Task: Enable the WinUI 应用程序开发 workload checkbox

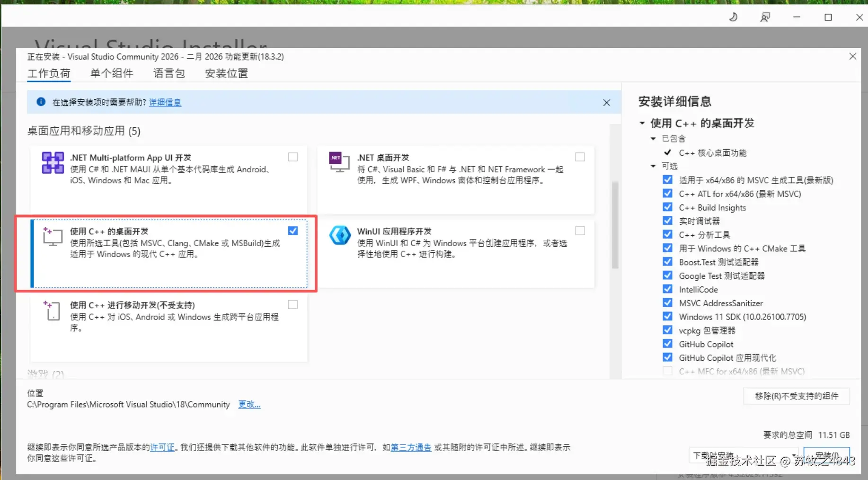Action: click(580, 231)
